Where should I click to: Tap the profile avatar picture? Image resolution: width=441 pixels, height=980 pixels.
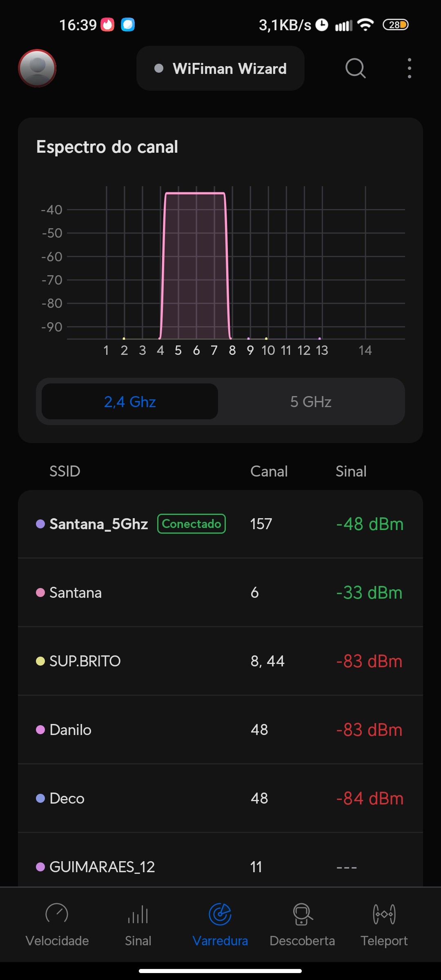(x=37, y=68)
